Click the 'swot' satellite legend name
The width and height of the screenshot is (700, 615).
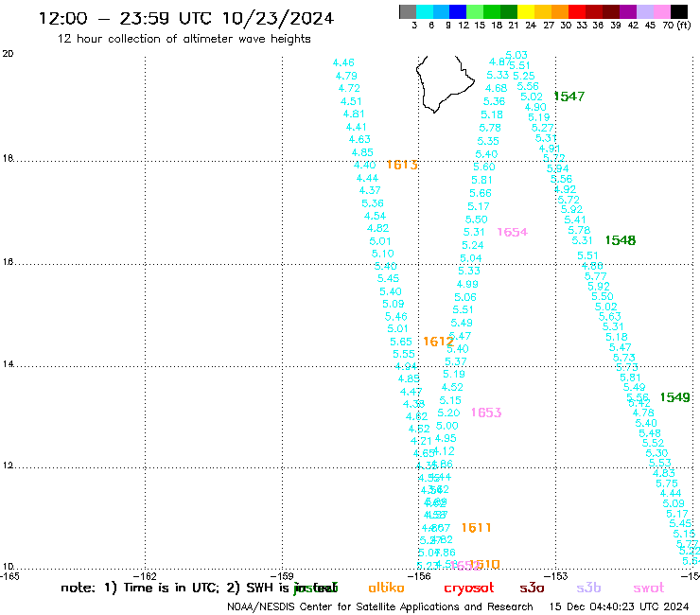[649, 588]
